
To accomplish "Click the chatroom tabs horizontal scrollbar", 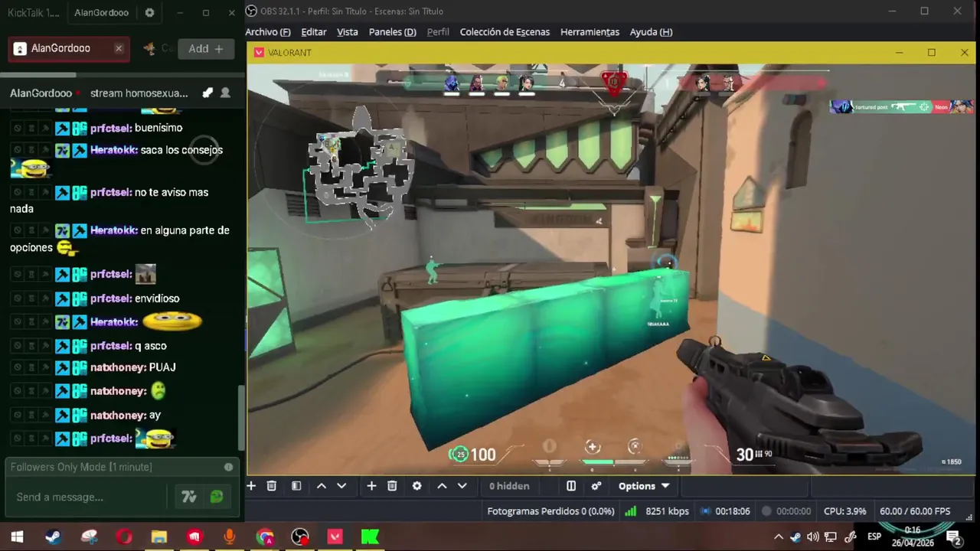I will pyautogui.click(x=38, y=75).
